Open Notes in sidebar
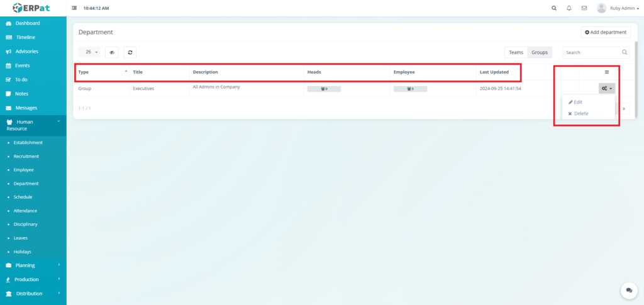 [22, 94]
